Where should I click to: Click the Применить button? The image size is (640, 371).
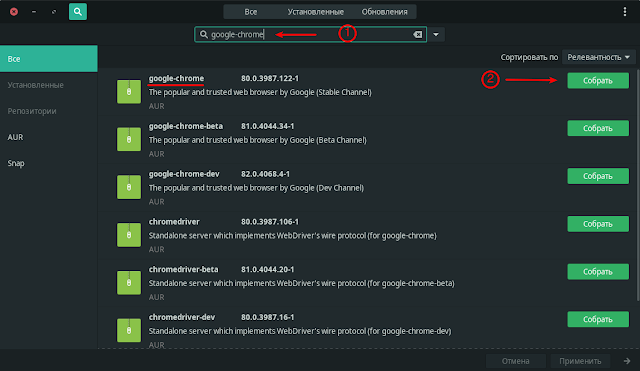click(580, 361)
